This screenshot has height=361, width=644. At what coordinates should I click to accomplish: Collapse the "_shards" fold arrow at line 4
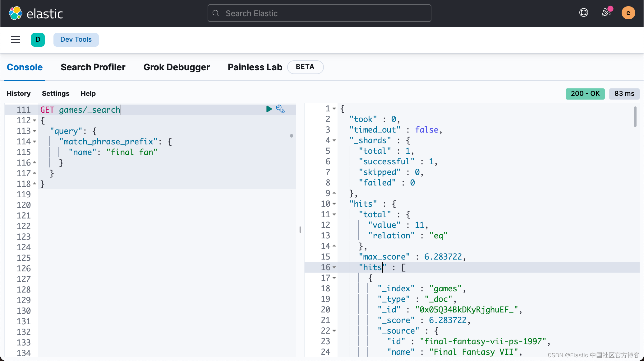pyautogui.click(x=334, y=140)
